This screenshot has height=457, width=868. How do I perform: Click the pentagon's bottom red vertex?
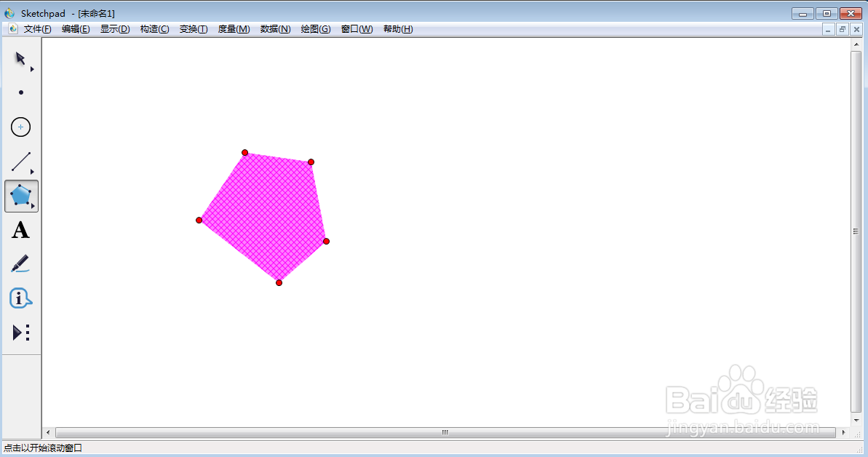click(x=279, y=282)
